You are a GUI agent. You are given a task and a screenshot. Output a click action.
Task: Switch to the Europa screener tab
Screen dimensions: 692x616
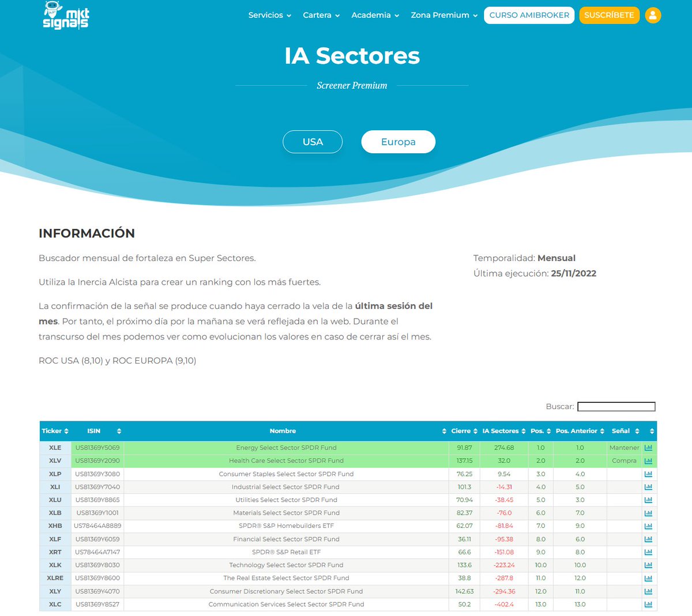pyautogui.click(x=398, y=142)
